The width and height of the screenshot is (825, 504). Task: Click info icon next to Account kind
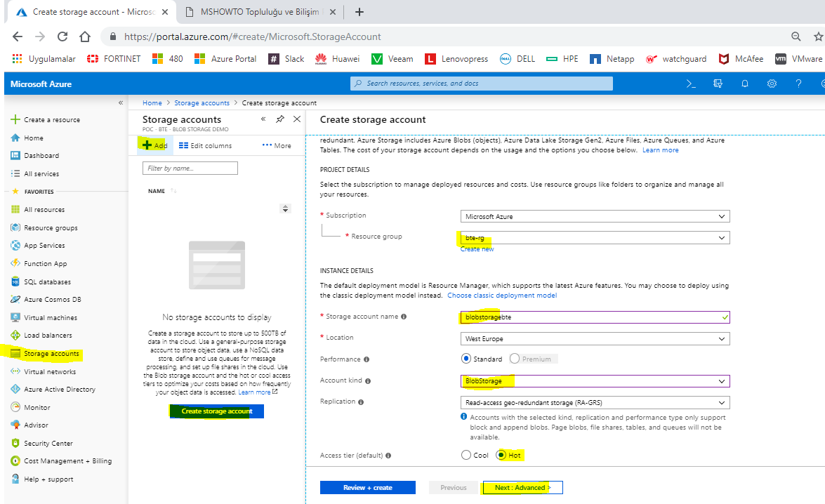point(368,381)
